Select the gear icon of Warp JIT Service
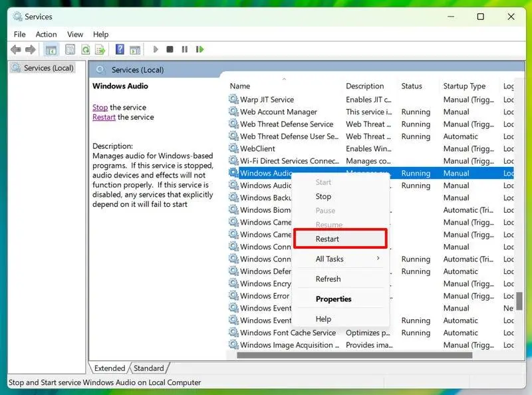The width and height of the screenshot is (532, 395). point(233,99)
